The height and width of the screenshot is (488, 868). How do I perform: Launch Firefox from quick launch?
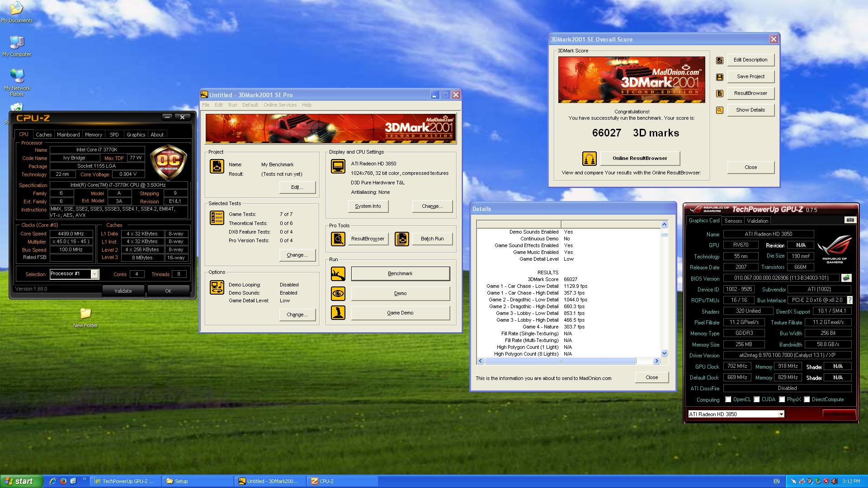click(63, 481)
